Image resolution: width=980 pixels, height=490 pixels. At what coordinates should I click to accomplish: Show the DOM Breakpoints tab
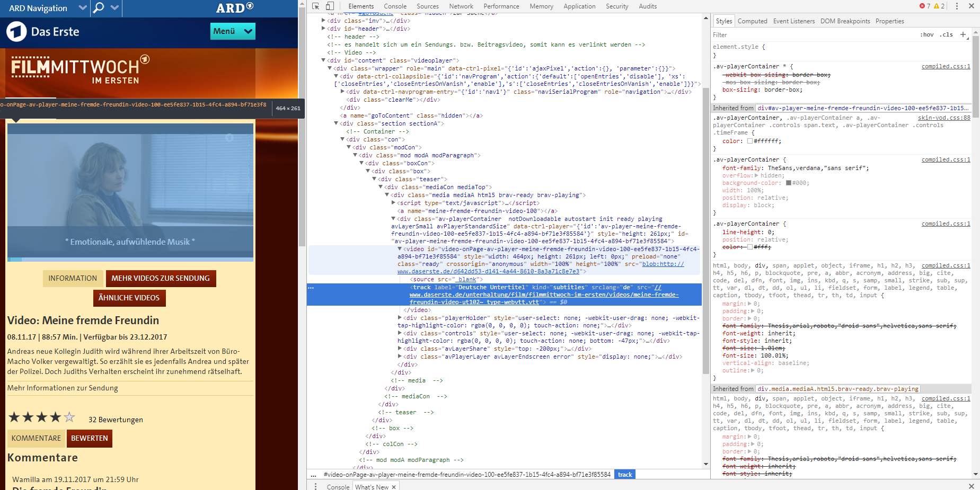tap(845, 21)
